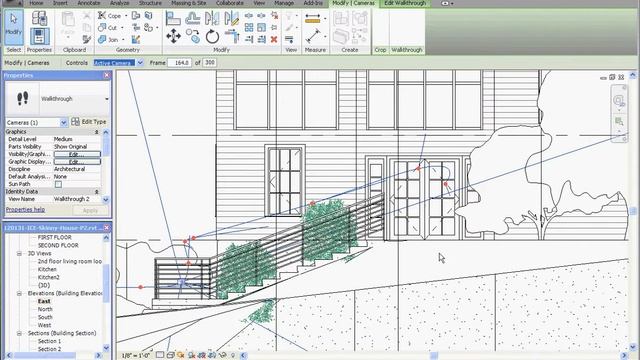Open the Collaborate ribbon tab
This screenshot has width=640, height=360.
(x=230, y=3)
